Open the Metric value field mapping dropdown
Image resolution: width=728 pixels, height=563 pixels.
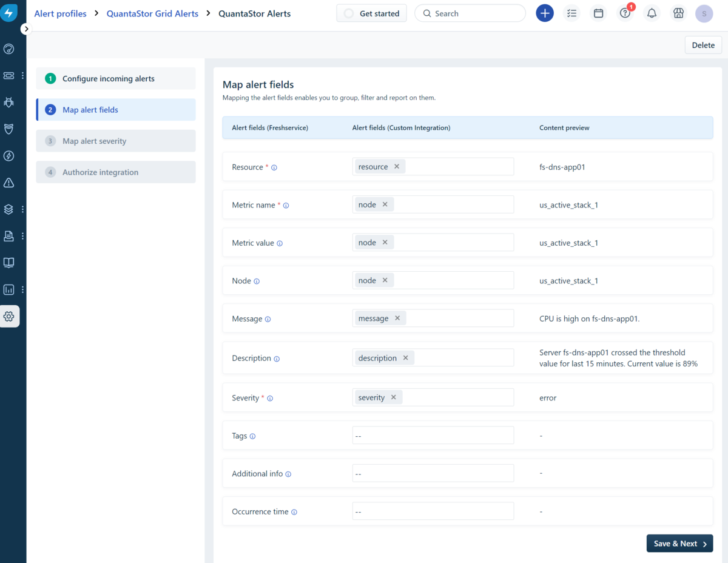point(433,243)
